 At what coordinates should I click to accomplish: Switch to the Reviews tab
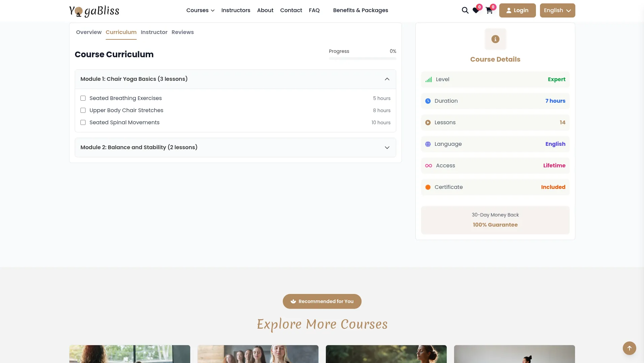tap(182, 32)
